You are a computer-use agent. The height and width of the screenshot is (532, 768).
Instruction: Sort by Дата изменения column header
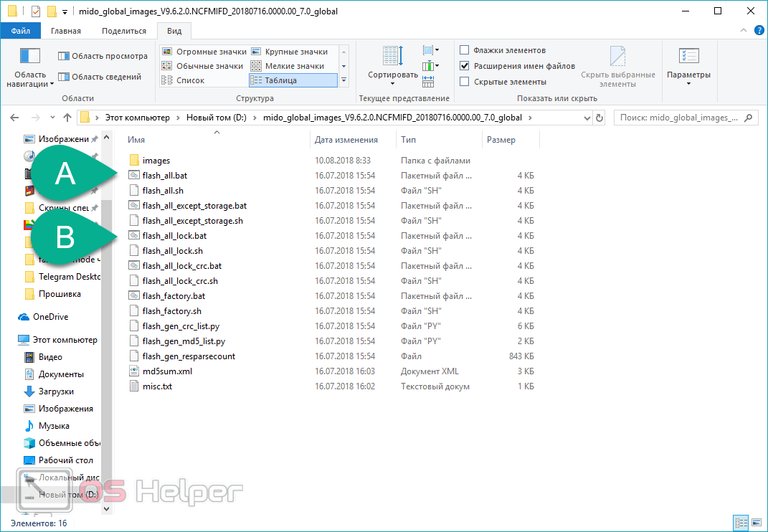353,140
